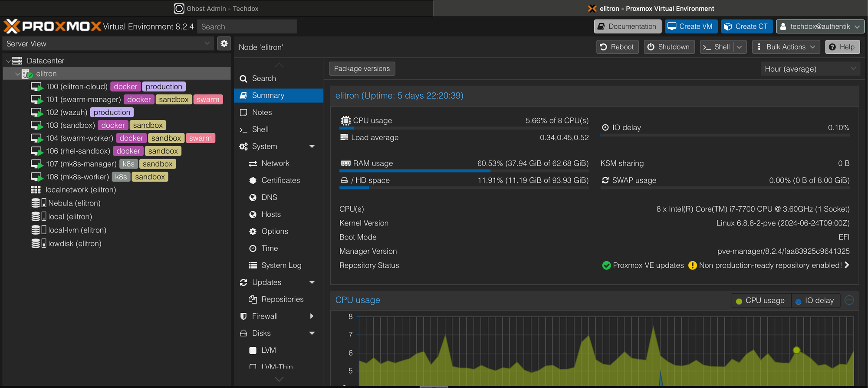Collapse the Datacenter tree node

point(8,61)
